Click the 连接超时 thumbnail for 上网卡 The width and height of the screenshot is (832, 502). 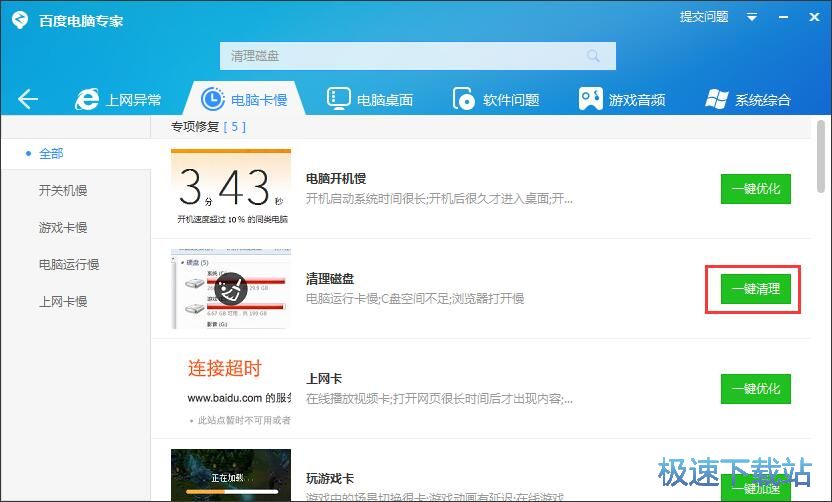pos(231,389)
